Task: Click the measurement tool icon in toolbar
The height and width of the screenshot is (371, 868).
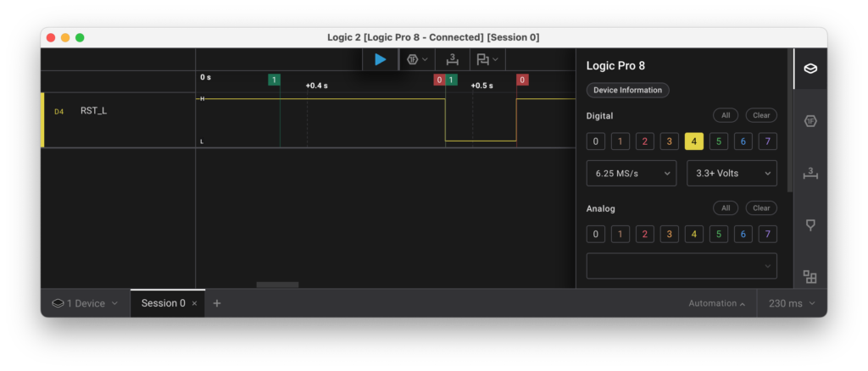Action: (453, 59)
